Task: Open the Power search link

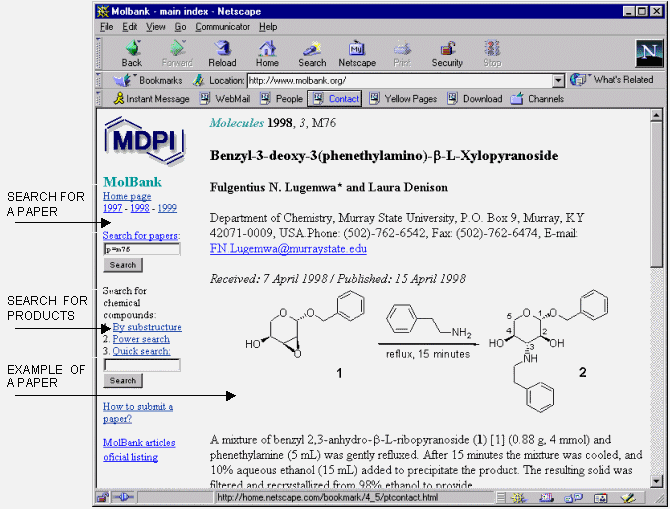Action: [x=141, y=339]
